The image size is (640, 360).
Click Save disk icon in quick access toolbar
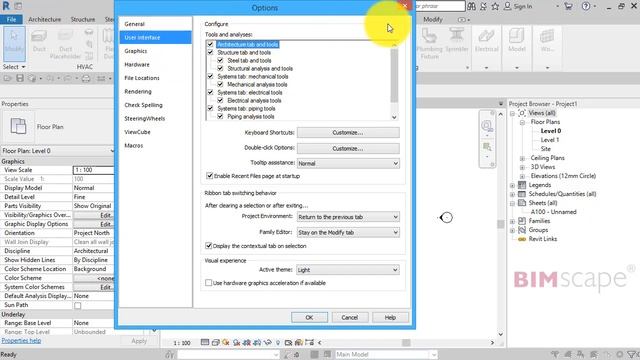(x=20, y=78)
